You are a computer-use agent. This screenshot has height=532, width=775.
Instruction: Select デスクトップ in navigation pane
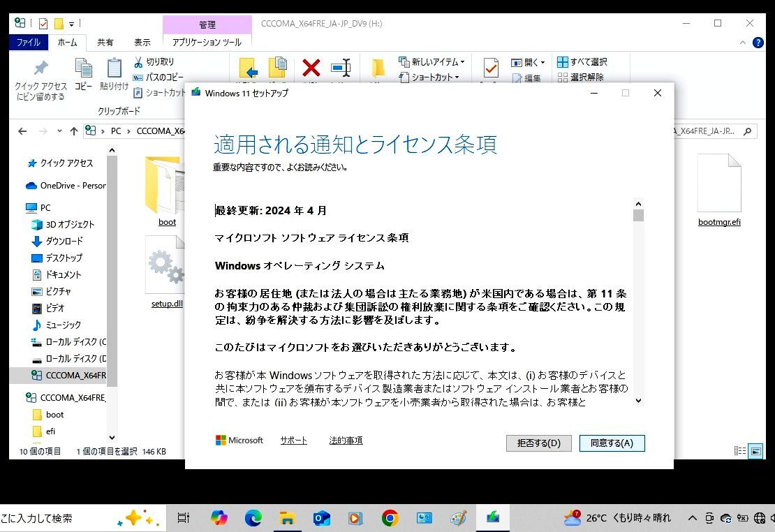click(57, 258)
